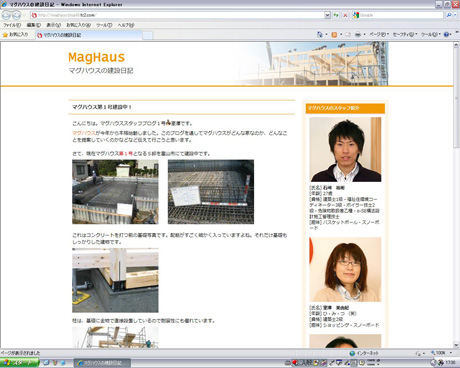Open the rebar photo with whiteboard sign
The height and width of the screenshot is (368, 460).
click(x=211, y=192)
